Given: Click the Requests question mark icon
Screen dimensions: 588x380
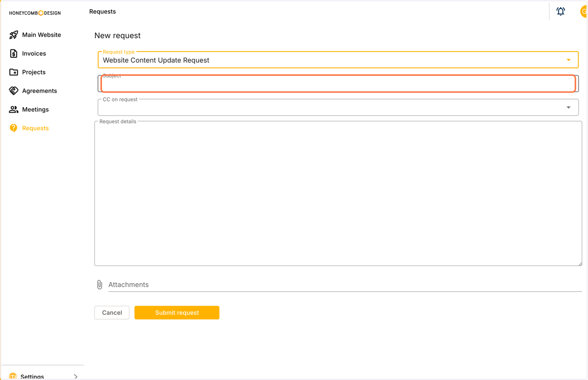Looking at the screenshot, I should point(14,128).
